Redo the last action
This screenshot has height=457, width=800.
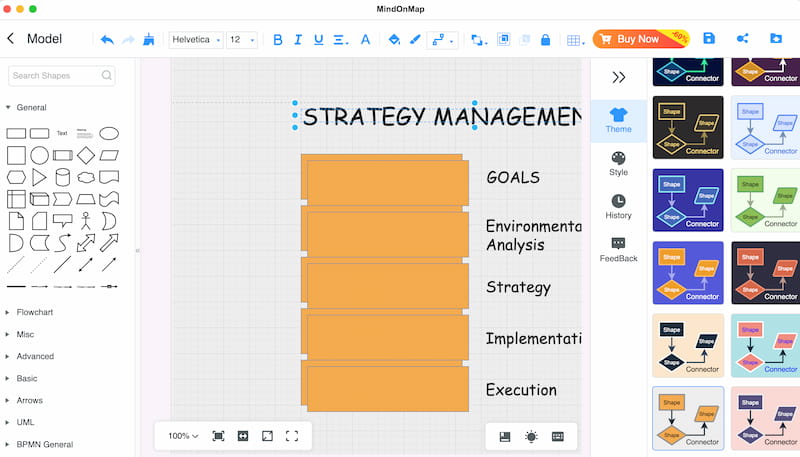pyautogui.click(x=128, y=39)
